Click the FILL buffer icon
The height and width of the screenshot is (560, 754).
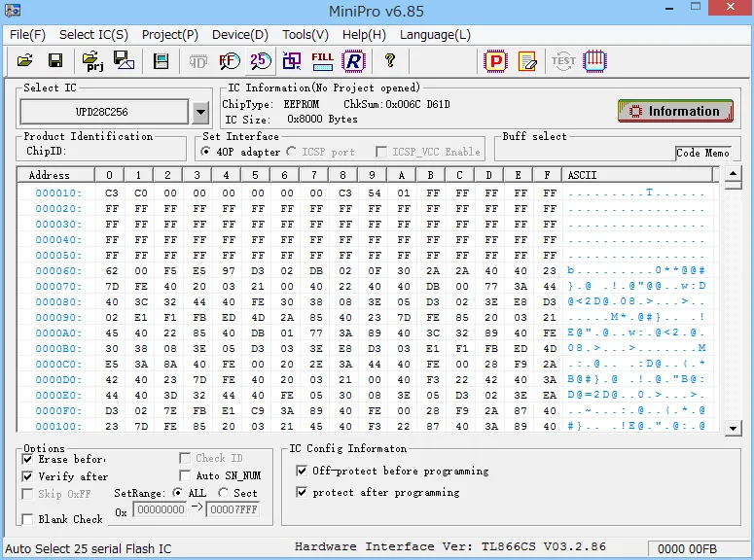[x=322, y=61]
